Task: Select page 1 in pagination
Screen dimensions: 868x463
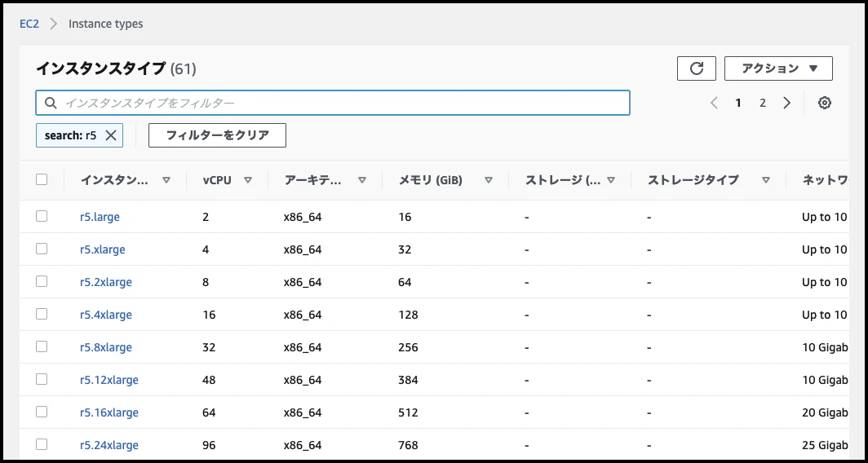Action: [738, 103]
